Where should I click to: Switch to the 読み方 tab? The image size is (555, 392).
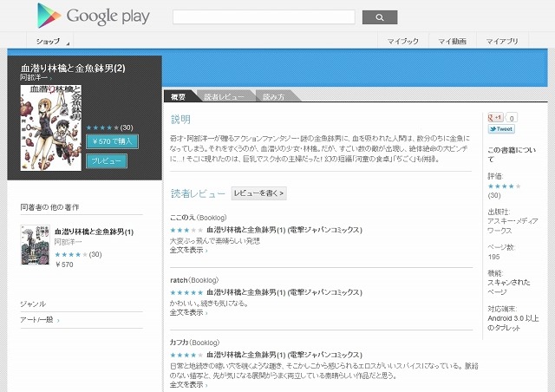[x=274, y=96]
